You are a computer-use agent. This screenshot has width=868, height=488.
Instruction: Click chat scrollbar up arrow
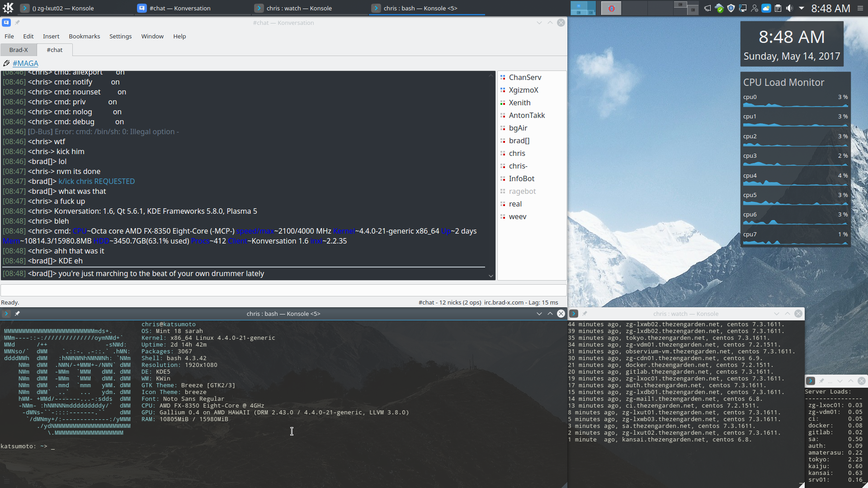(x=491, y=75)
